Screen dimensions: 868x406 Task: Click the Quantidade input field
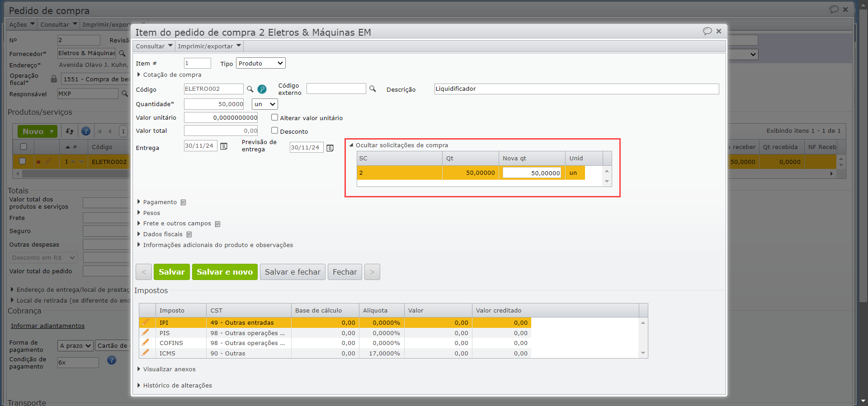[214, 104]
